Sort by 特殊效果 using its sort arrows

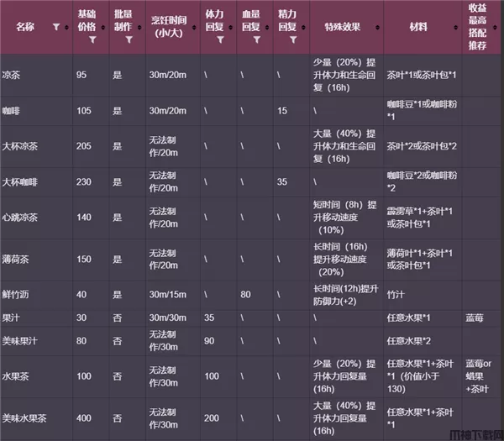point(378,28)
